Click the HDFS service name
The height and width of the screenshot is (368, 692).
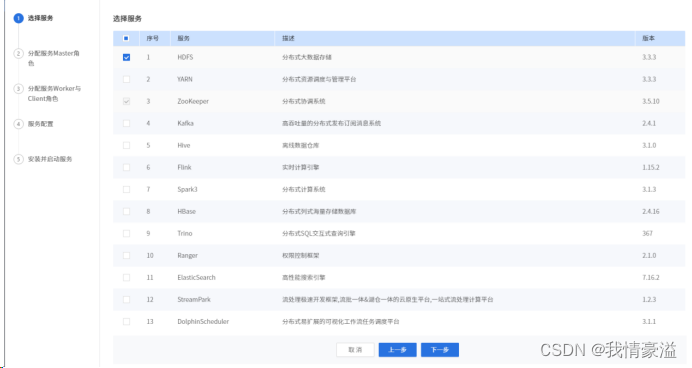tap(185, 57)
